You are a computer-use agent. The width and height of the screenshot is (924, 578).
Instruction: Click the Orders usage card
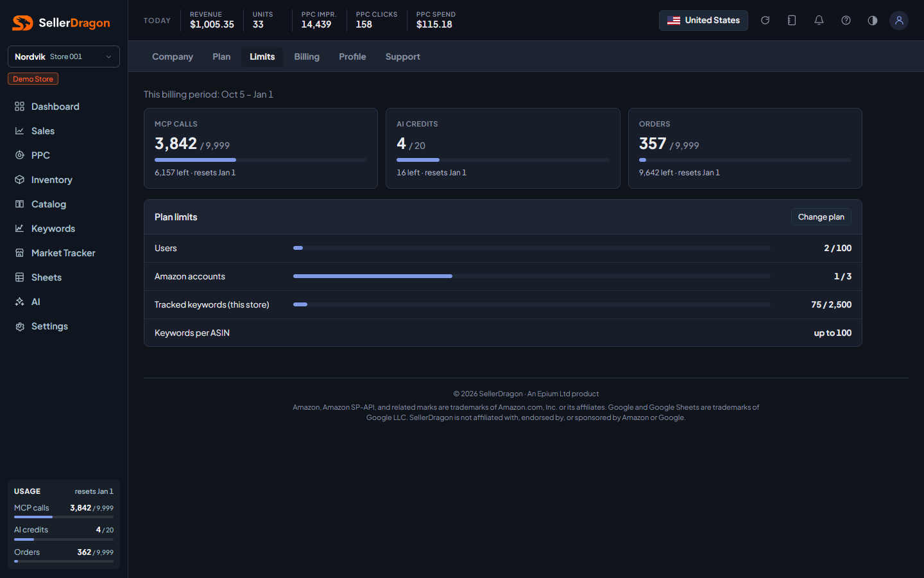745,148
